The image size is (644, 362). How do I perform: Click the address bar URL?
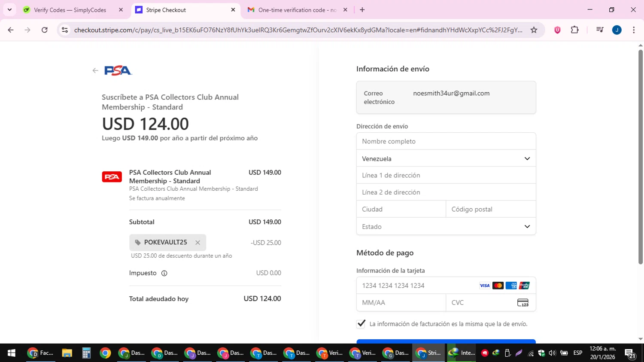pos(298,30)
